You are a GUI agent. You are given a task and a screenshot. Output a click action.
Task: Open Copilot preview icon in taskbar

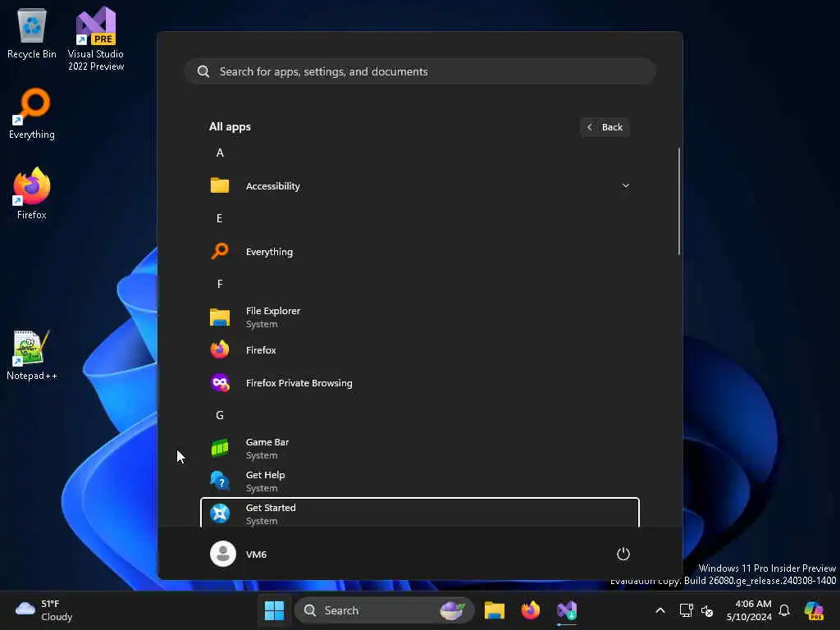click(814, 610)
